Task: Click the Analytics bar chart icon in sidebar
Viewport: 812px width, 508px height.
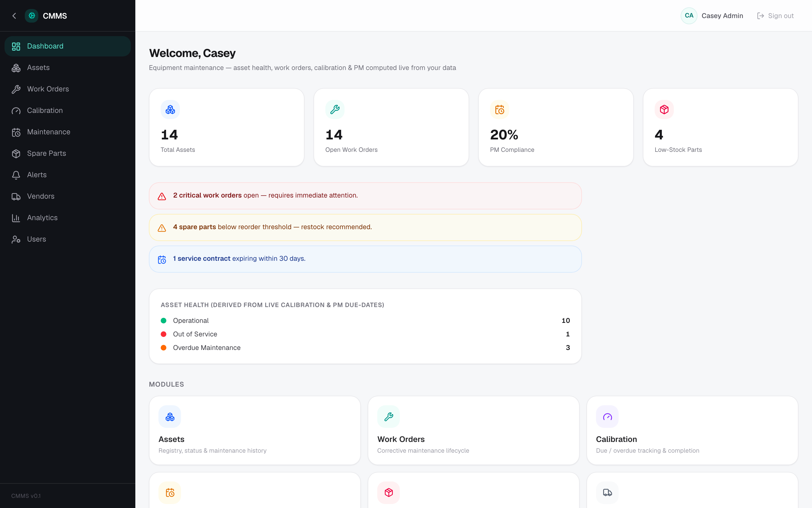Action: tap(16, 218)
